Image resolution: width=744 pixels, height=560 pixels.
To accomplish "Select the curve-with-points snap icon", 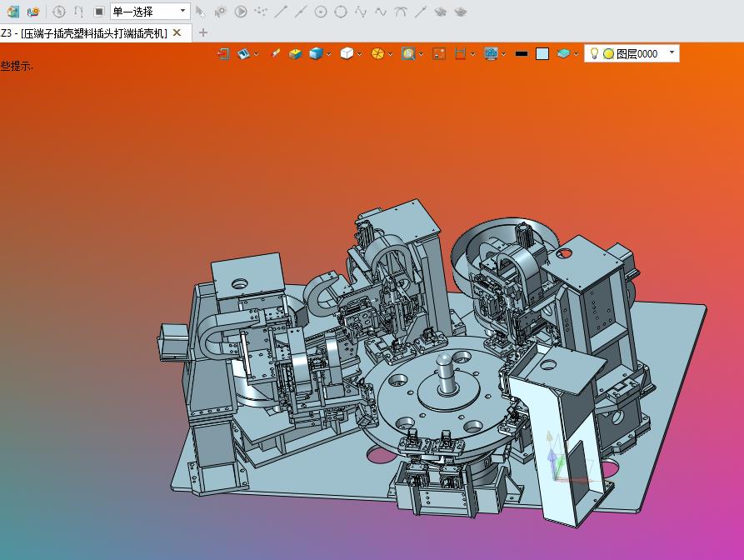I will point(361,12).
